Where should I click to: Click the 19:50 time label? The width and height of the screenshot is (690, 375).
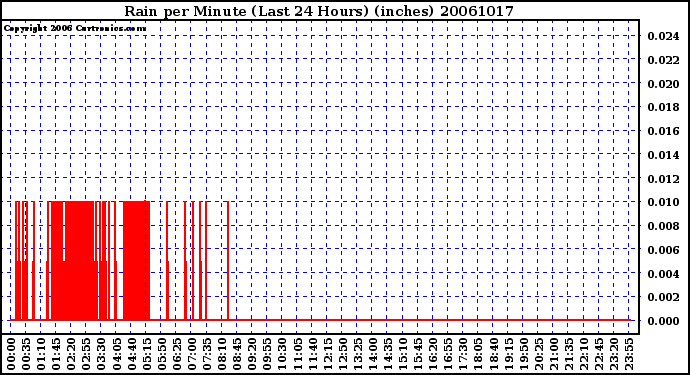(523, 354)
